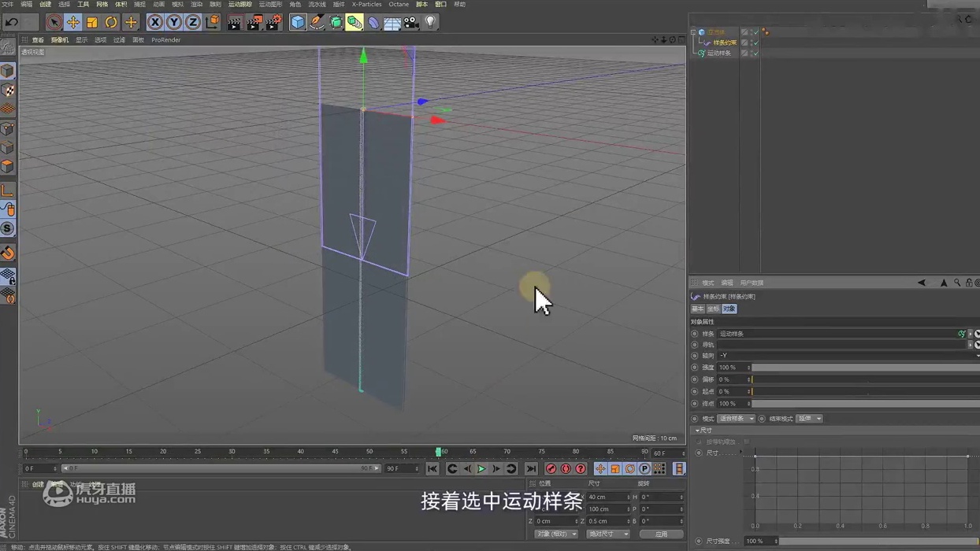Toggle 样条约束 enable checkmark
The image size is (980, 551).
(x=755, y=43)
